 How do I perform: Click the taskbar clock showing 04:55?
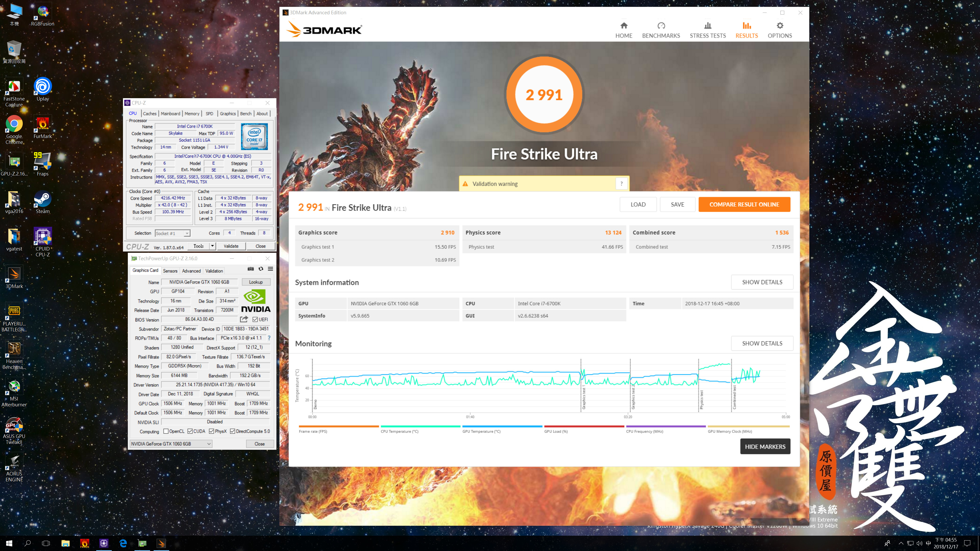click(946, 543)
